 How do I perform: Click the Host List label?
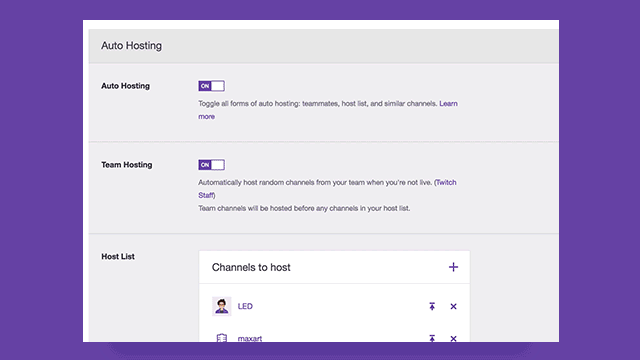click(118, 257)
